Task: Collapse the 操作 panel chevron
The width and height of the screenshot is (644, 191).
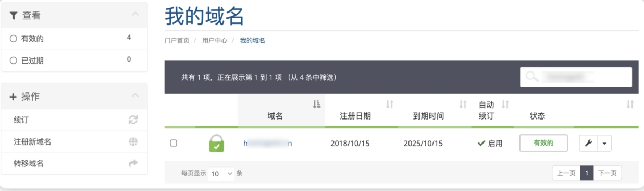Action: coord(135,95)
